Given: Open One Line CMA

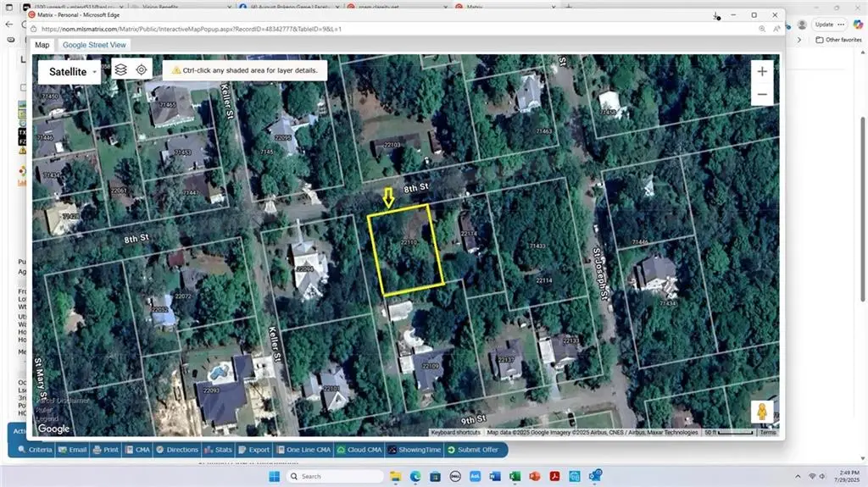Looking at the screenshot, I should coord(303,450).
